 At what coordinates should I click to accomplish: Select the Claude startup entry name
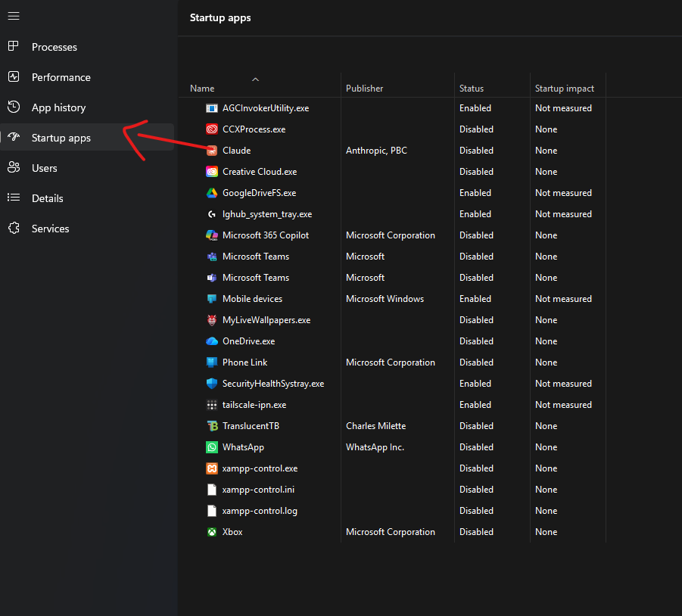[x=237, y=151]
